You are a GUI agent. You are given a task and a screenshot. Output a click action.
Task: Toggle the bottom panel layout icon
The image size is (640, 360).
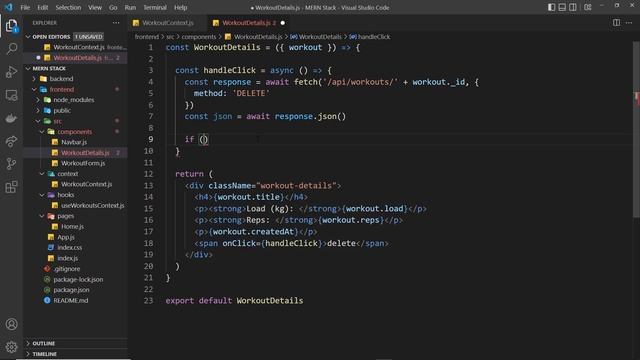coord(562,7)
